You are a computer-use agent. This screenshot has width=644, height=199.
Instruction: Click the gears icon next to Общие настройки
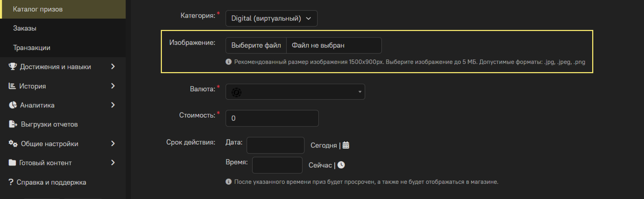point(13,143)
